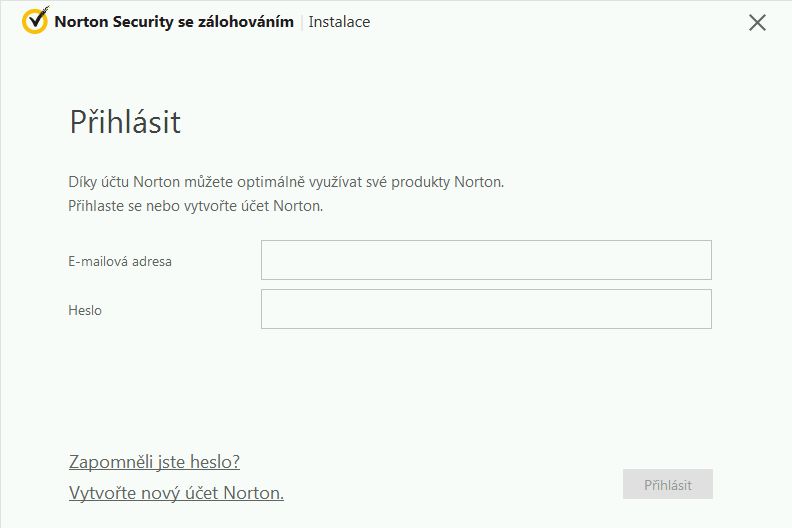Click into the Heslo password field
The height and width of the screenshot is (528, 792).
[x=486, y=309]
